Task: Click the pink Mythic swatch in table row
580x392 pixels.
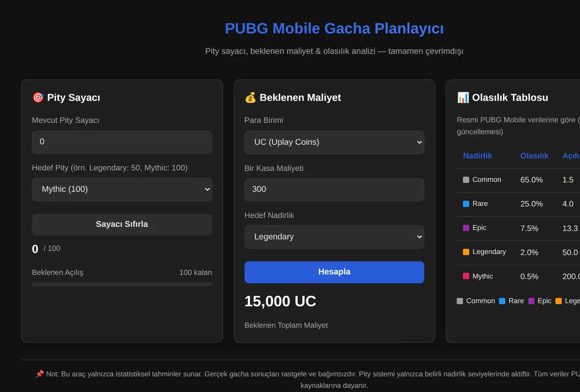Action: (x=466, y=276)
